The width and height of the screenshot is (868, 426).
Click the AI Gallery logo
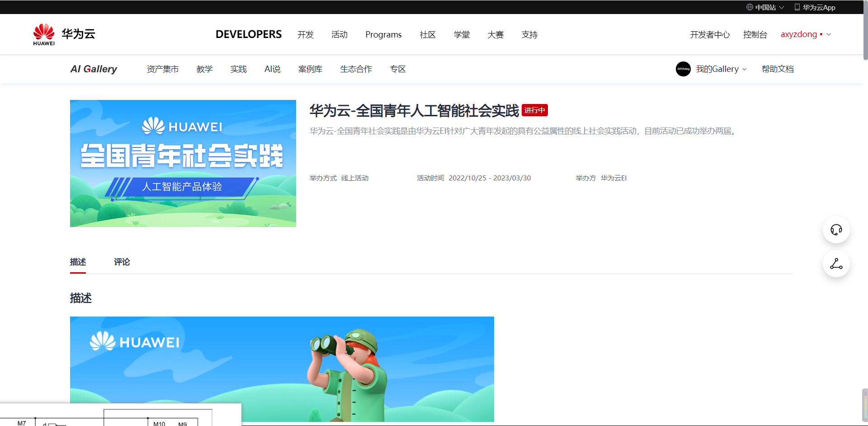coord(94,69)
